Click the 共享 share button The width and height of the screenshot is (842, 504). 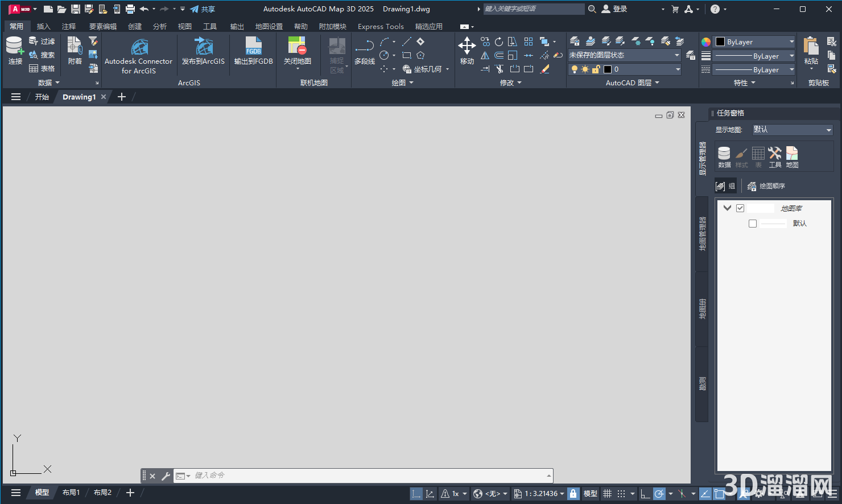[x=203, y=9]
